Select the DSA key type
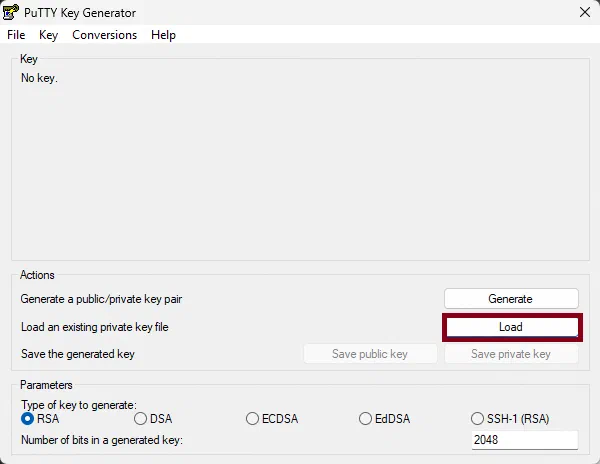The width and height of the screenshot is (600, 464). click(x=153, y=418)
